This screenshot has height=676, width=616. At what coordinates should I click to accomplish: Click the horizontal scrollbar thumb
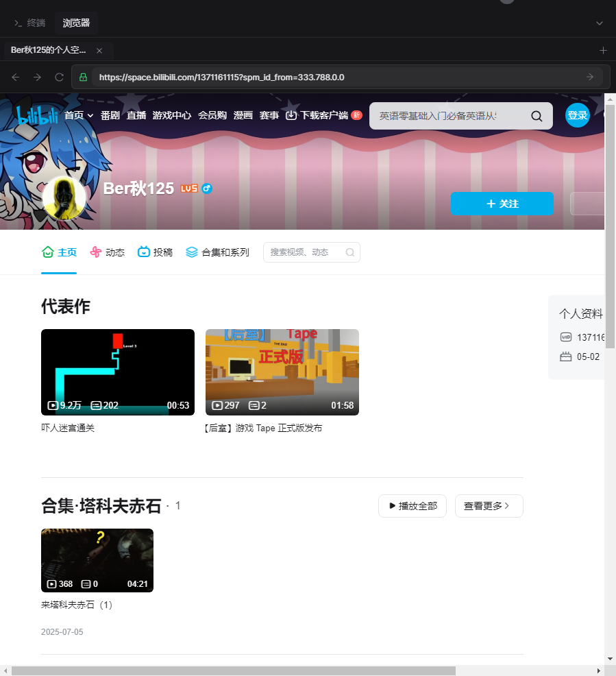(234, 671)
